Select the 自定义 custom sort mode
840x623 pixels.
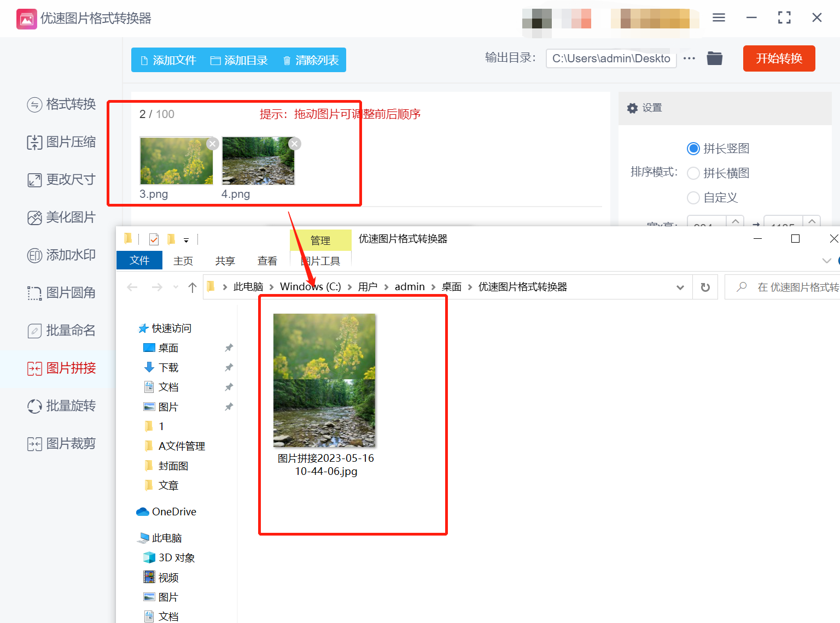693,198
